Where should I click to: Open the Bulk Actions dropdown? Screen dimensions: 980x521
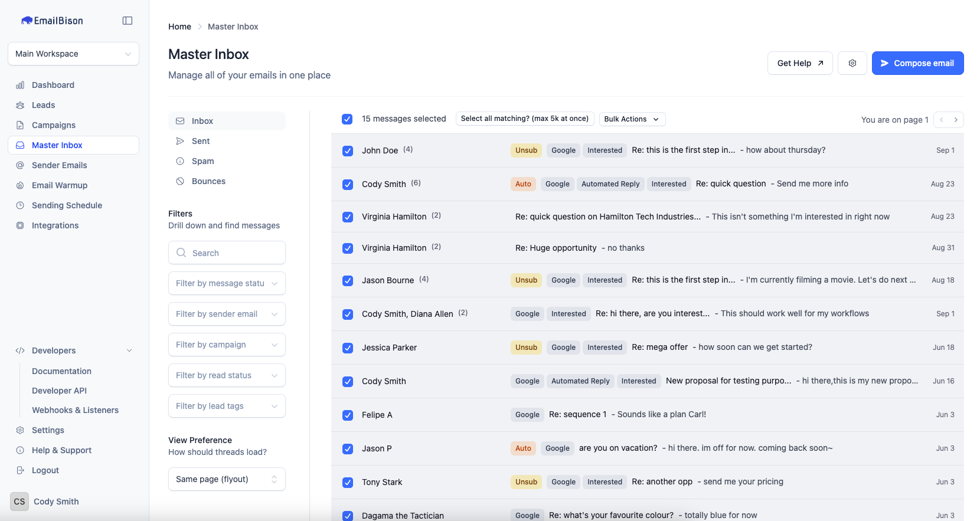(x=632, y=119)
